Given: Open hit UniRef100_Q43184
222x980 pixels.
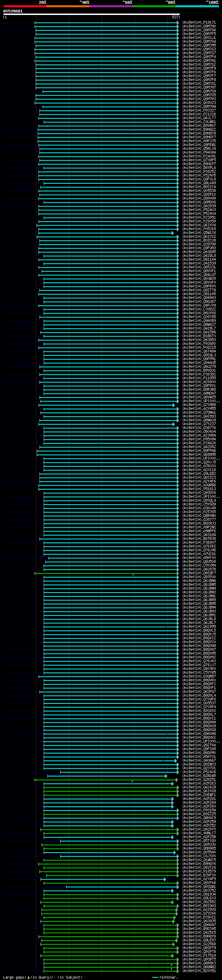Looking at the screenshot, I should (x=199, y=535).
